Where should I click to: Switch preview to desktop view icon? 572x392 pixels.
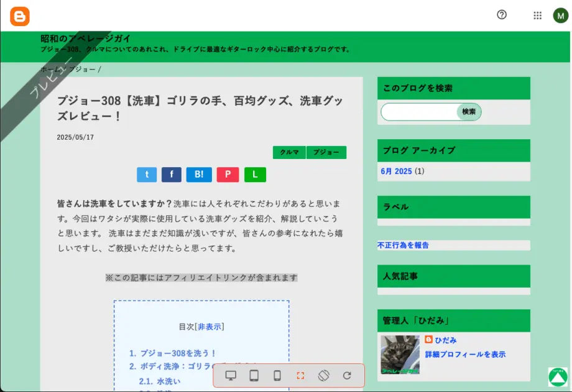click(x=231, y=375)
